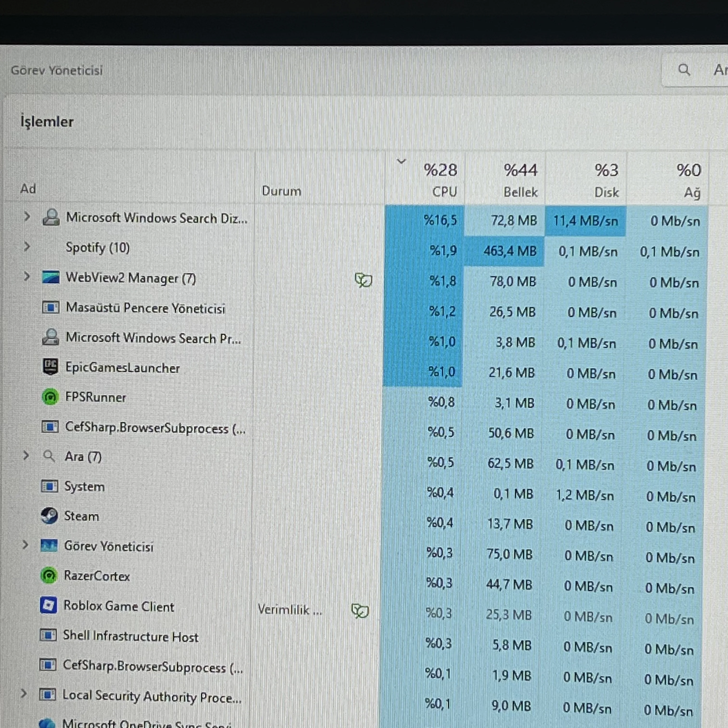Screen dimensions: 728x728
Task: Click the "%1,9" CPU value for Spotify
Action: (x=443, y=250)
